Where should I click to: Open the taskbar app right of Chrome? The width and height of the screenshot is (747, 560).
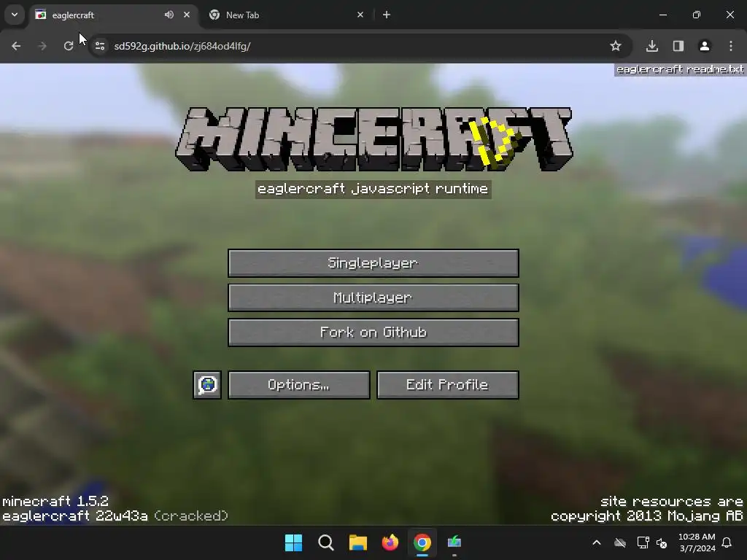tap(454, 542)
